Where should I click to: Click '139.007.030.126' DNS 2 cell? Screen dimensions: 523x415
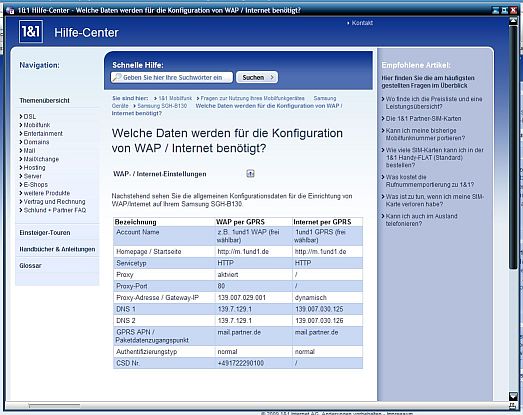(319, 321)
